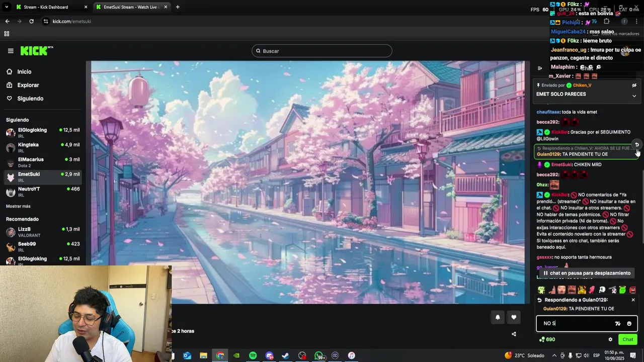Open LizzB VALORANT recommended channel
The width and height of the screenshot is (644, 362).
(43, 232)
